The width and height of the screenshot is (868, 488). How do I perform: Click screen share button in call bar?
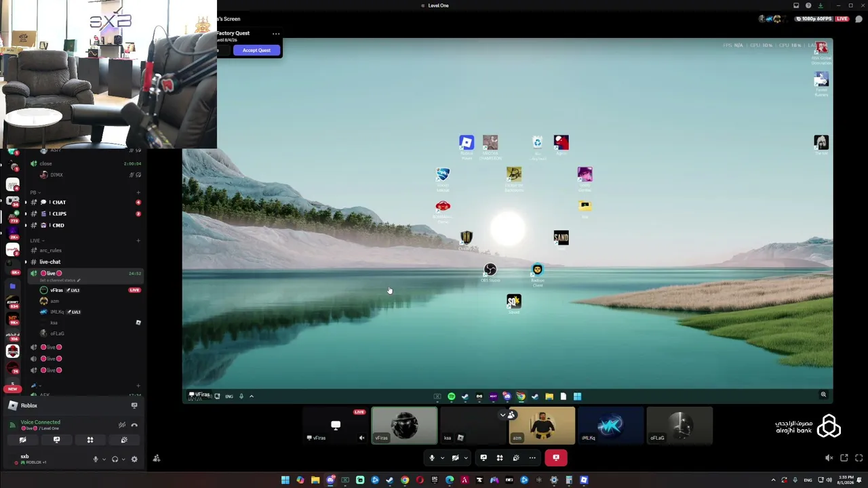coord(484,457)
